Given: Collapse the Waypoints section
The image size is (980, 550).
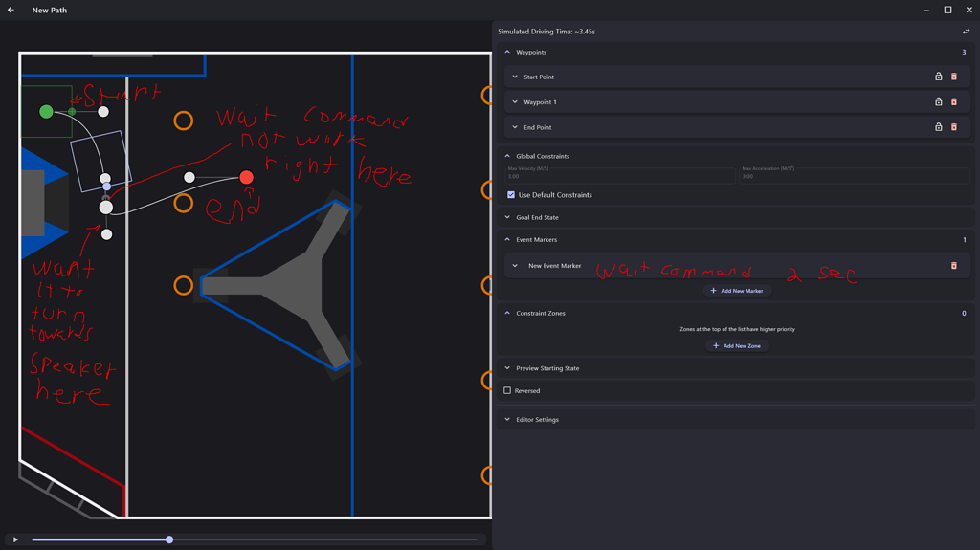Looking at the screenshot, I should [507, 53].
